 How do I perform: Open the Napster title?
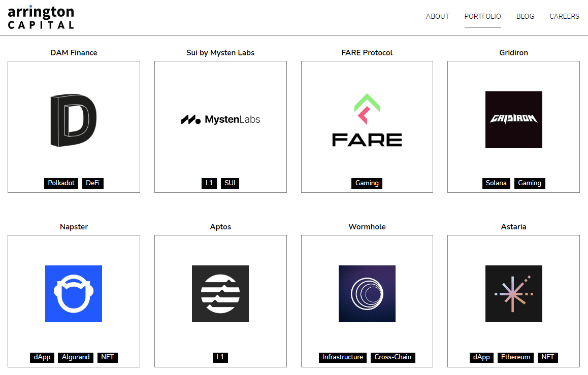coord(74,227)
